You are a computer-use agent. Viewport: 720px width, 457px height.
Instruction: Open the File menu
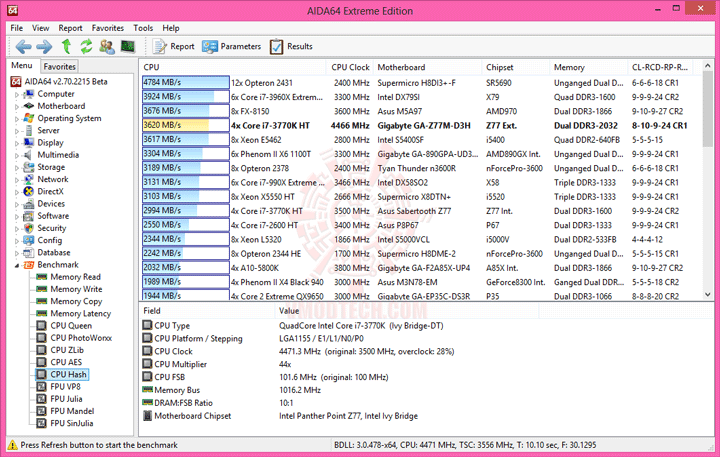click(17, 28)
